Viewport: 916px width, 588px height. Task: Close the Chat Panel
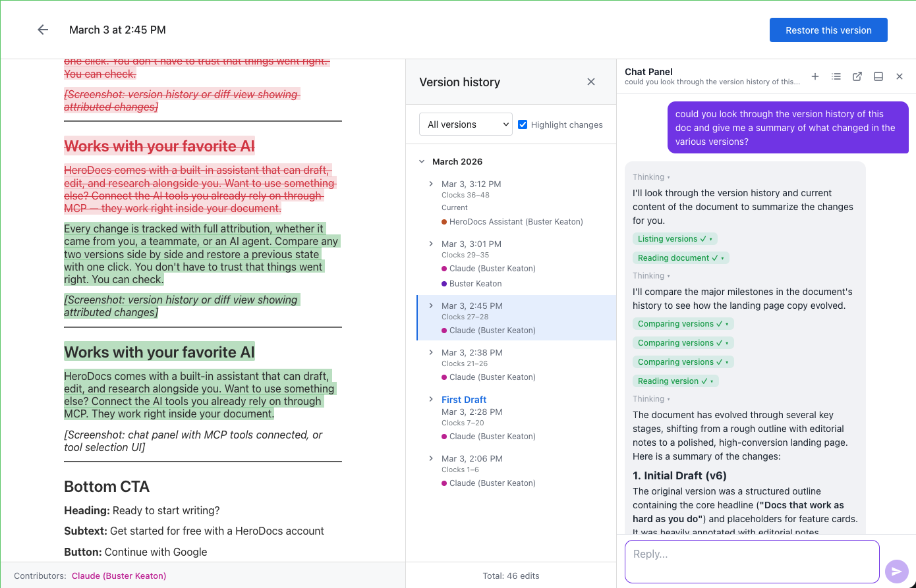(x=900, y=76)
